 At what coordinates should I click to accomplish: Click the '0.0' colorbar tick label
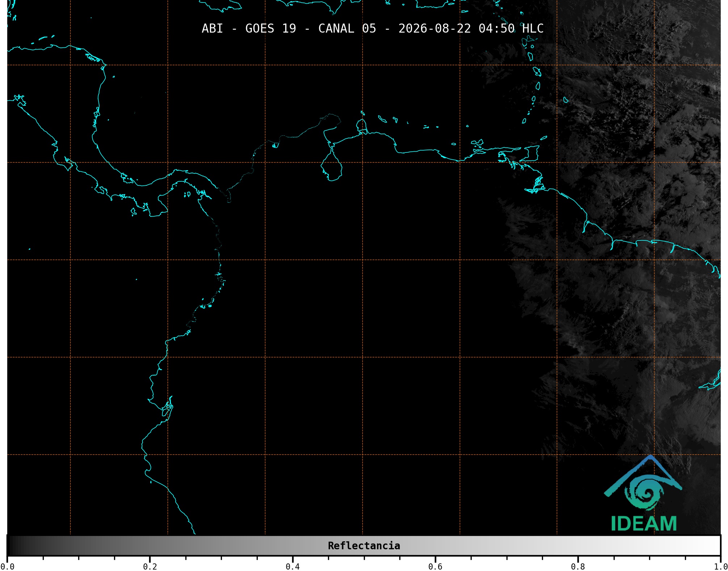7,567
